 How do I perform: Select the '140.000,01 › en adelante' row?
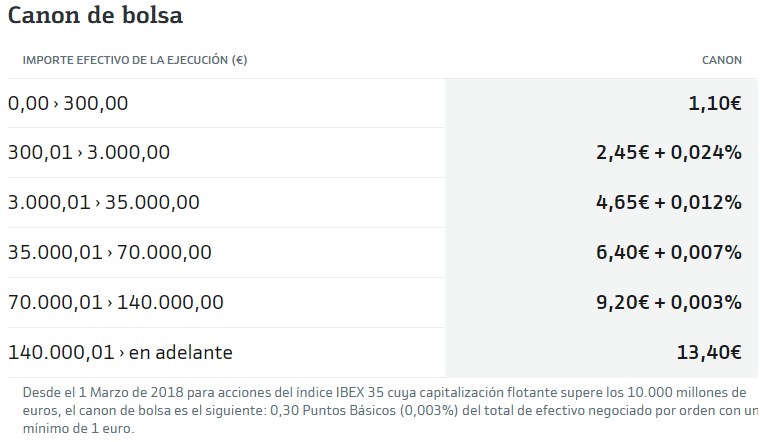pos(120,353)
